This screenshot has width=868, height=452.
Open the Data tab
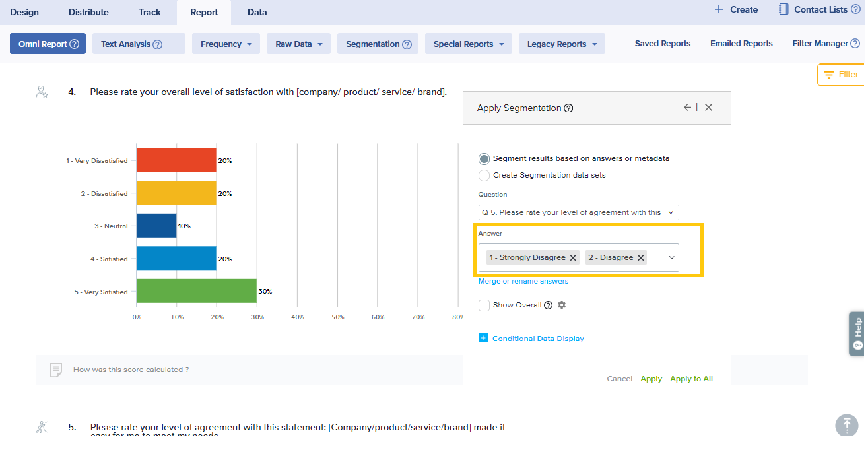(257, 12)
